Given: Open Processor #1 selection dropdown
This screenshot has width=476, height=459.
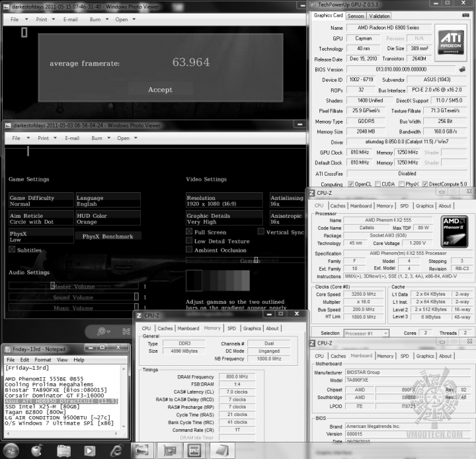Looking at the screenshot, I should [x=366, y=333].
